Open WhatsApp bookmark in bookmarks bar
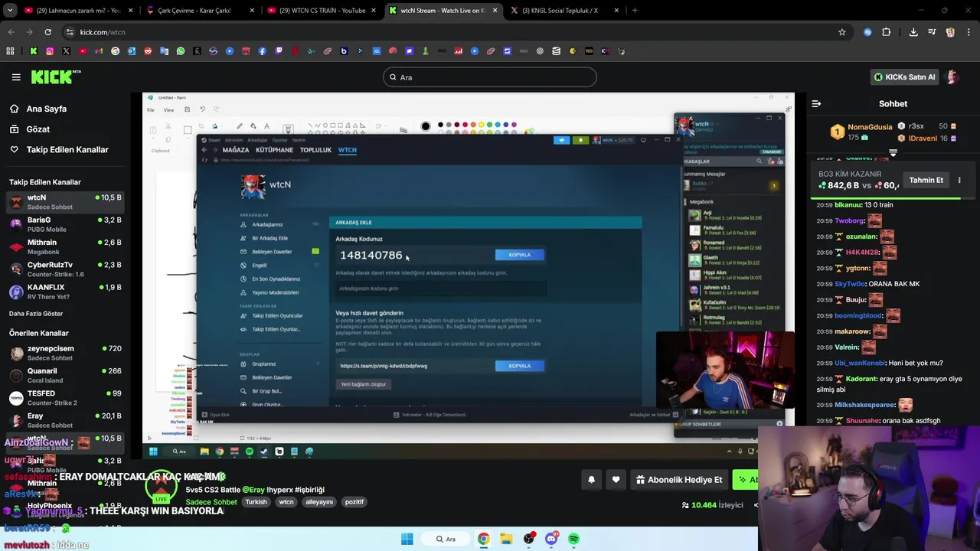The height and width of the screenshot is (551, 980). [x=181, y=51]
